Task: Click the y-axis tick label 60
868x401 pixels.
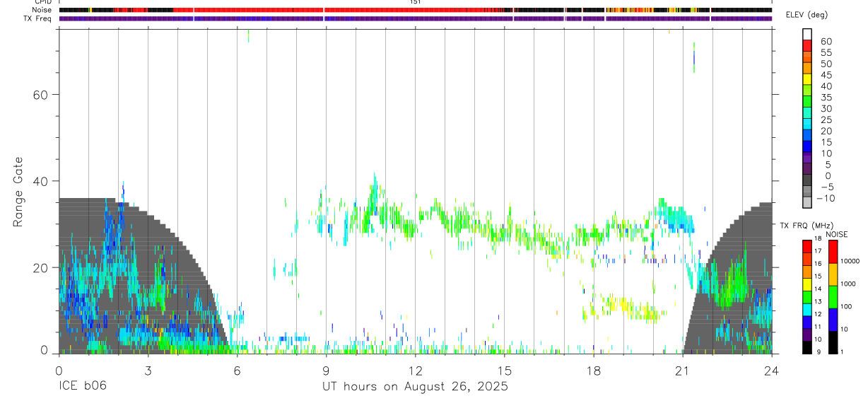Action: click(x=41, y=95)
